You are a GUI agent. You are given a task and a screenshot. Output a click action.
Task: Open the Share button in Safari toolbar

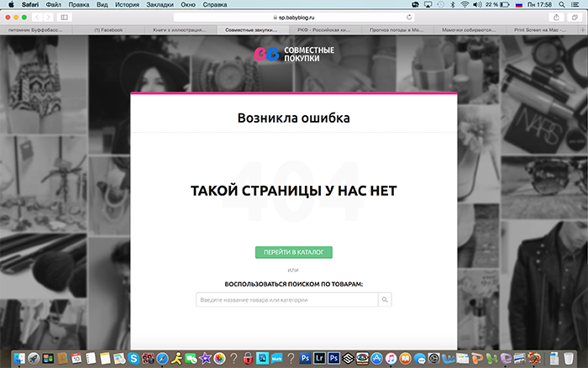556,18
